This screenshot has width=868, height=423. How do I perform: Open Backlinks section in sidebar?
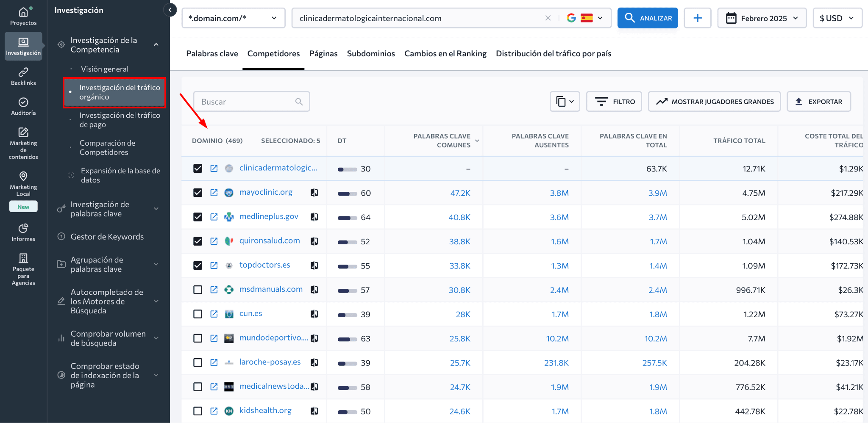click(x=23, y=77)
